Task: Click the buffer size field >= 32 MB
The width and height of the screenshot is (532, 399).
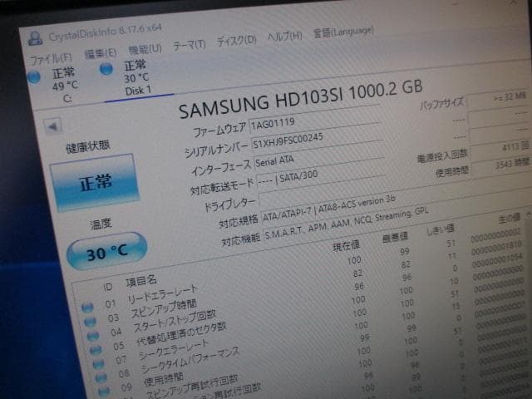Action: 499,98
